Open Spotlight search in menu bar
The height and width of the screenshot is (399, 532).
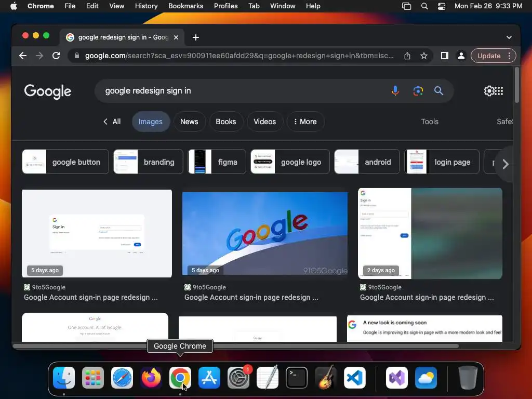[x=424, y=6]
